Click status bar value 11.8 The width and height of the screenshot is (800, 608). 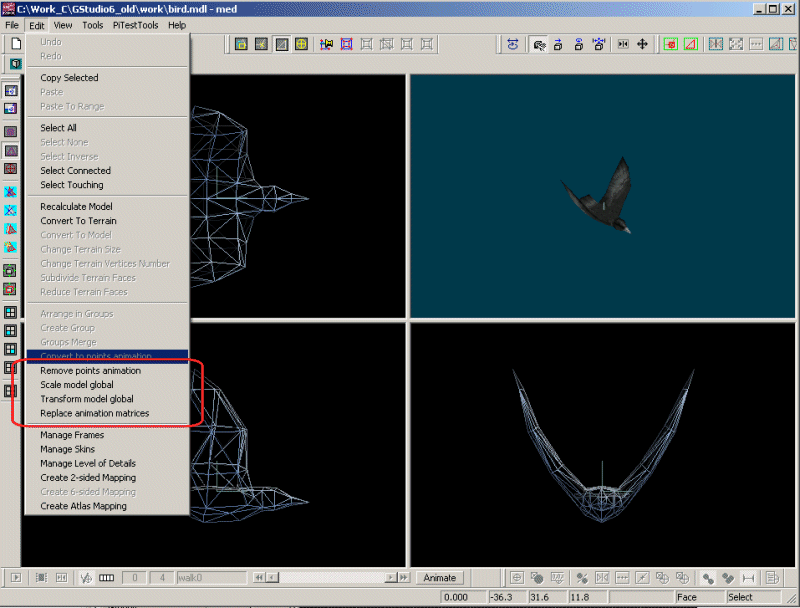point(588,597)
